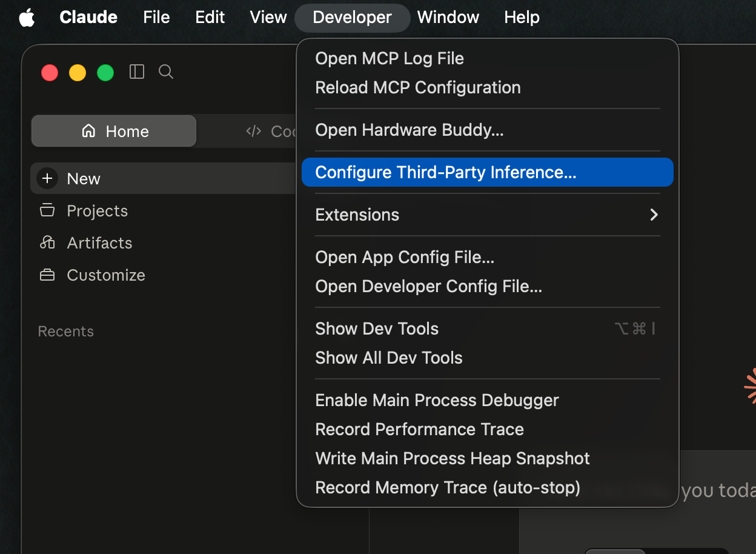This screenshot has width=756, height=554.
Task: Choose Show All Dev Tools
Action: point(488,358)
